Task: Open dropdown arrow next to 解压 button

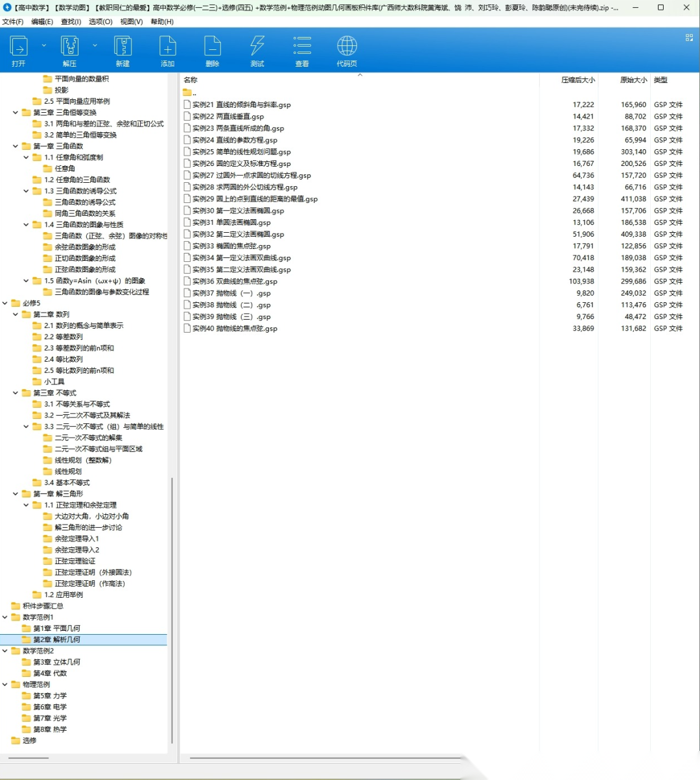Action: (95, 45)
